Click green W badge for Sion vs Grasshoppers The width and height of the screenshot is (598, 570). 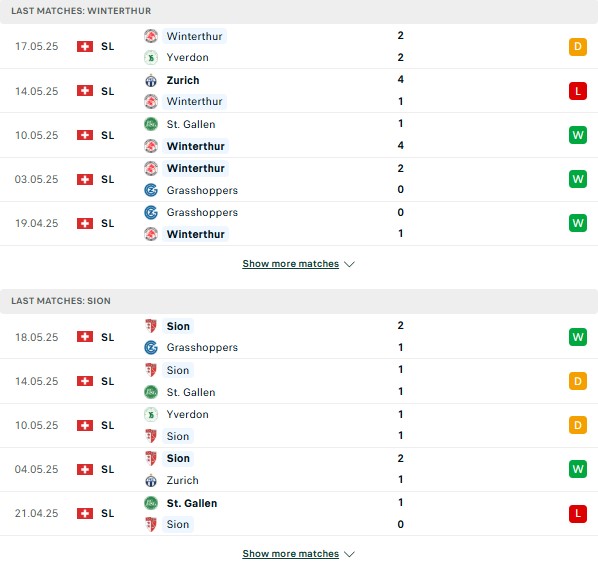pyautogui.click(x=578, y=337)
